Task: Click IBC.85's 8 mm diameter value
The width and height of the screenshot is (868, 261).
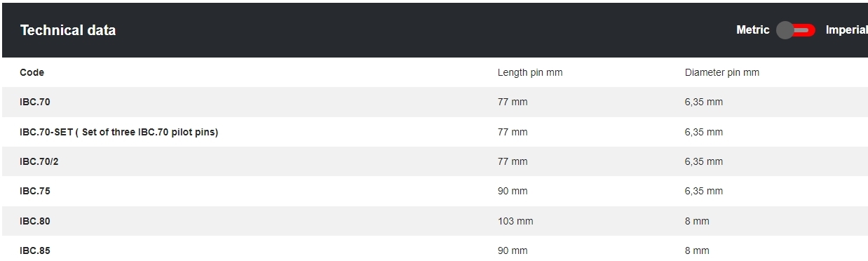Action: [x=697, y=250]
